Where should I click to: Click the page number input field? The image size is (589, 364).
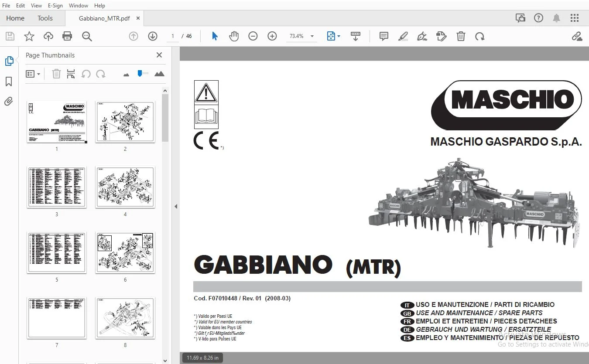click(x=173, y=36)
